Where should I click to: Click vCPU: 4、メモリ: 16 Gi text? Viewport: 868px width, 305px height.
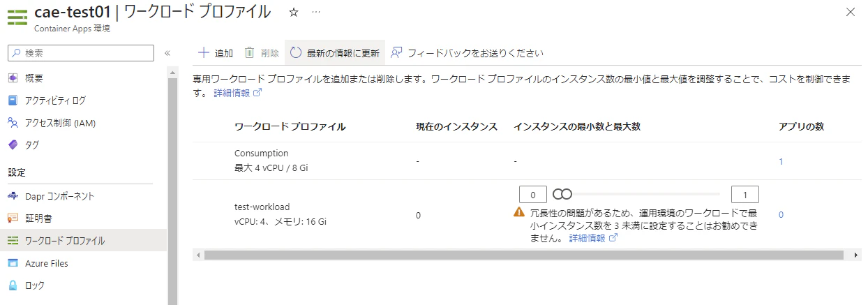(280, 222)
